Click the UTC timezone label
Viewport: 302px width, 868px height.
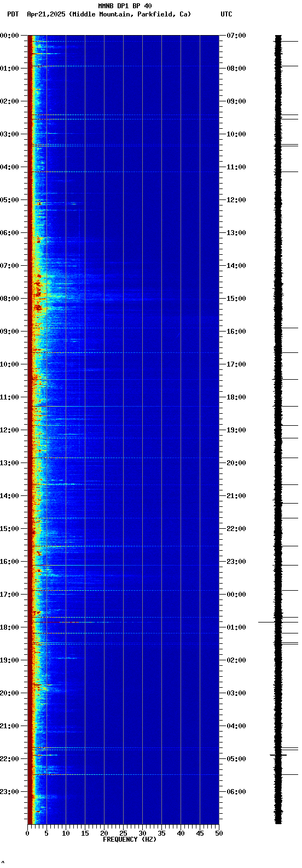pyautogui.click(x=226, y=14)
